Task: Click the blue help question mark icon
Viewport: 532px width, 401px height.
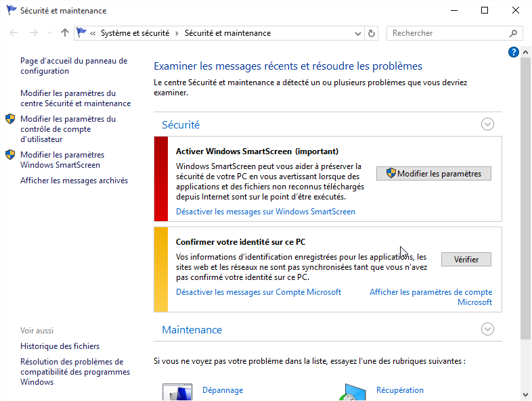Action: (x=514, y=52)
